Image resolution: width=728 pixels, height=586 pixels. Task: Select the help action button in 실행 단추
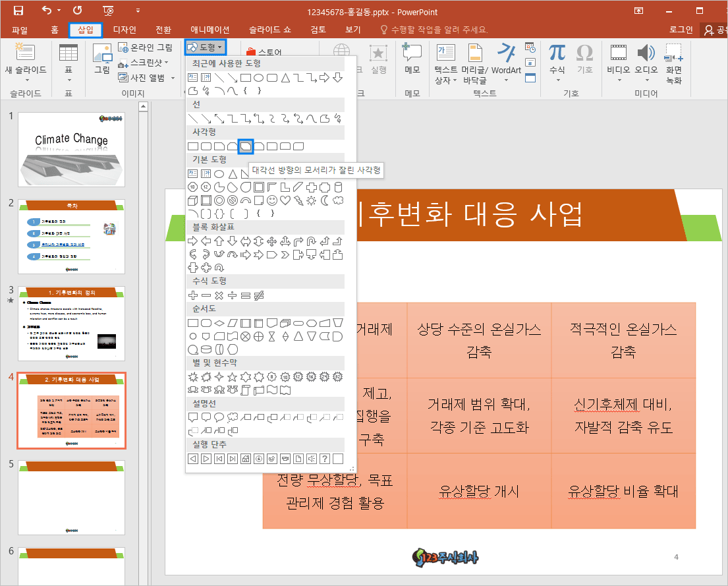[325, 459]
